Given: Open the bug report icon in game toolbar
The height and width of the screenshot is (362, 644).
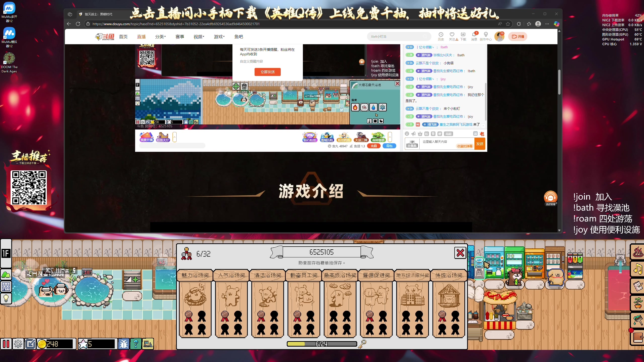Looking at the screenshot, I should [124, 344].
